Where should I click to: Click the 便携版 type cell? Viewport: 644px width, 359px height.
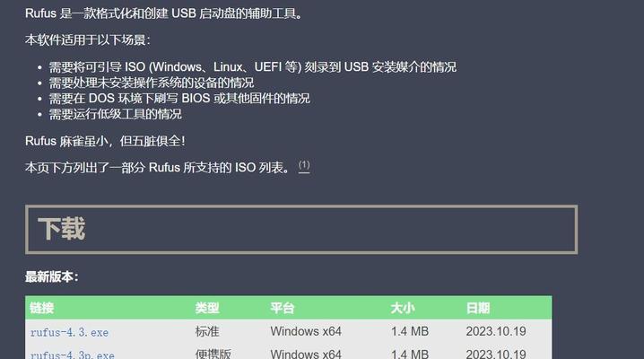click(x=213, y=355)
